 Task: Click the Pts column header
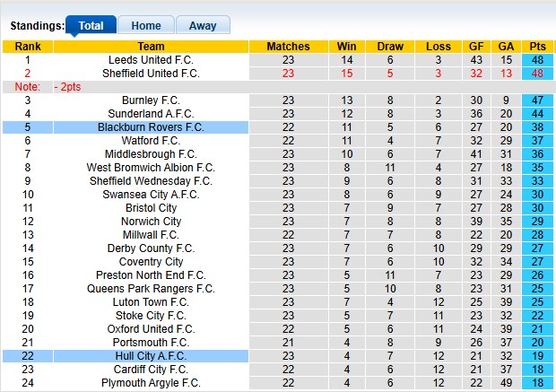(538, 47)
